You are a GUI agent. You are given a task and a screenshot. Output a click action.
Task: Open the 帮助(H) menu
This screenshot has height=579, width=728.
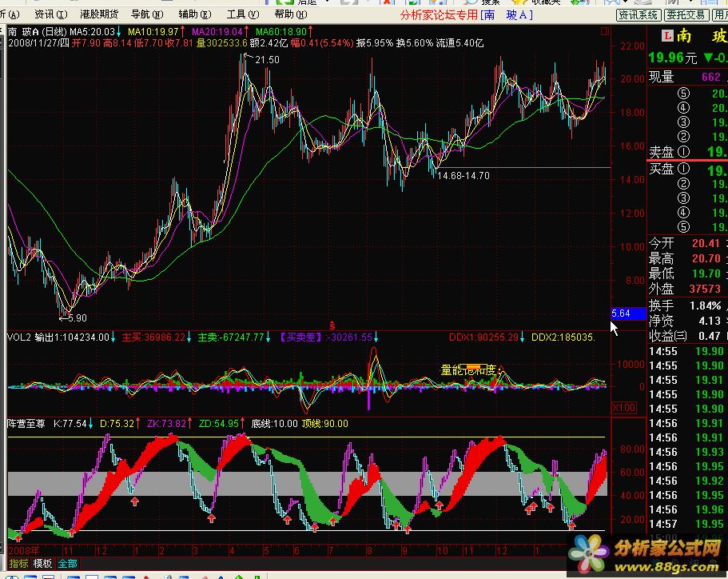(x=291, y=14)
